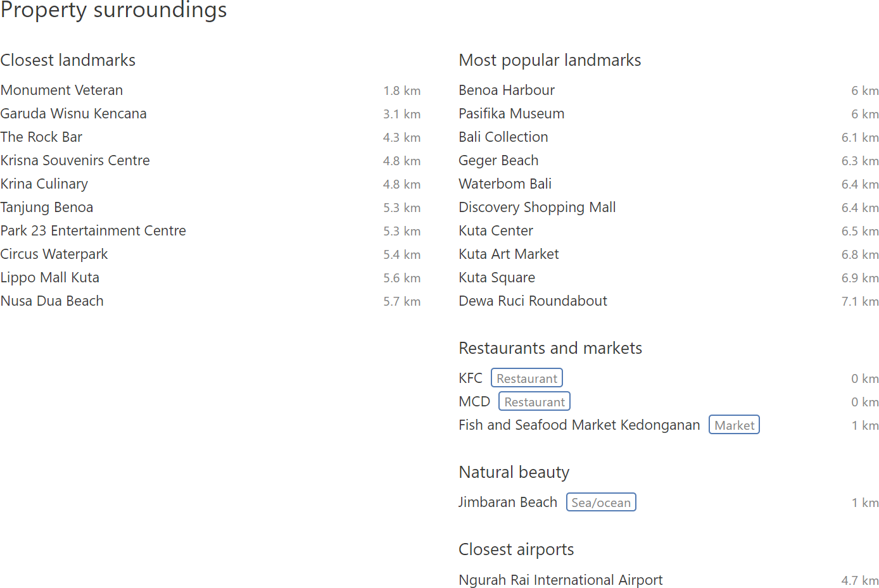Click the 'Restaurant' tag beside KFC
879x588 pixels.
pos(527,378)
